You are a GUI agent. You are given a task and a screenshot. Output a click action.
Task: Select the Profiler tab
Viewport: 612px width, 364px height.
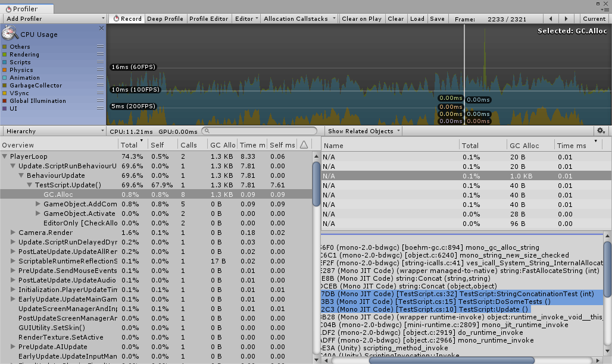tap(24, 9)
